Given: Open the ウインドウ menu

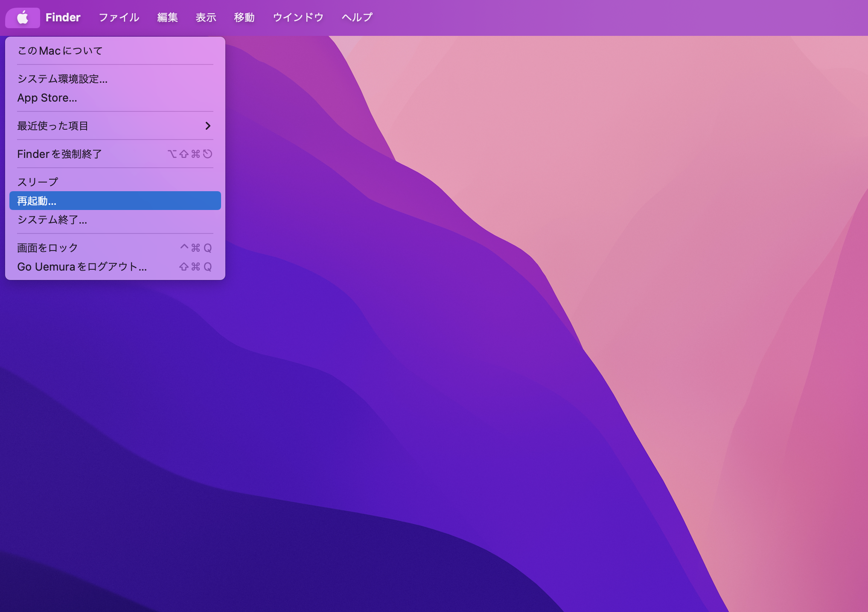Looking at the screenshot, I should [298, 17].
